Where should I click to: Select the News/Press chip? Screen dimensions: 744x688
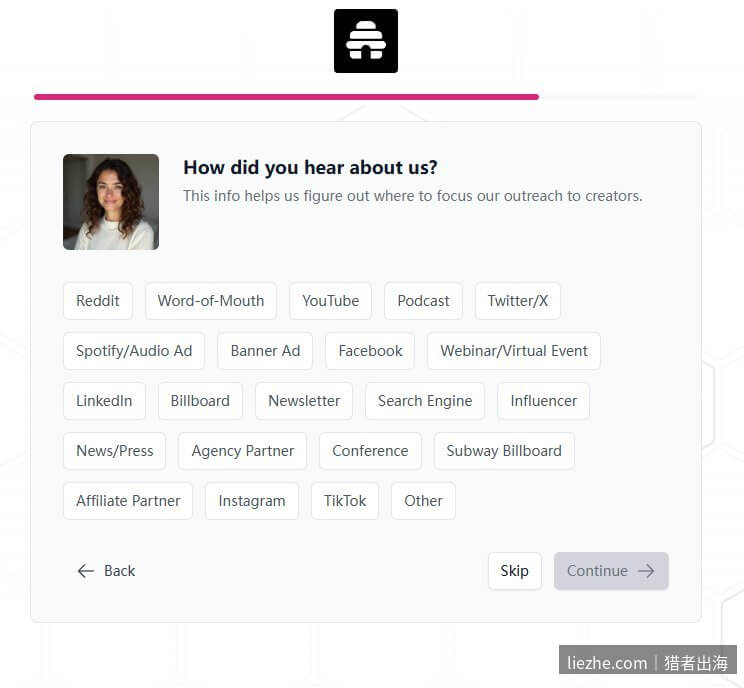coord(114,451)
